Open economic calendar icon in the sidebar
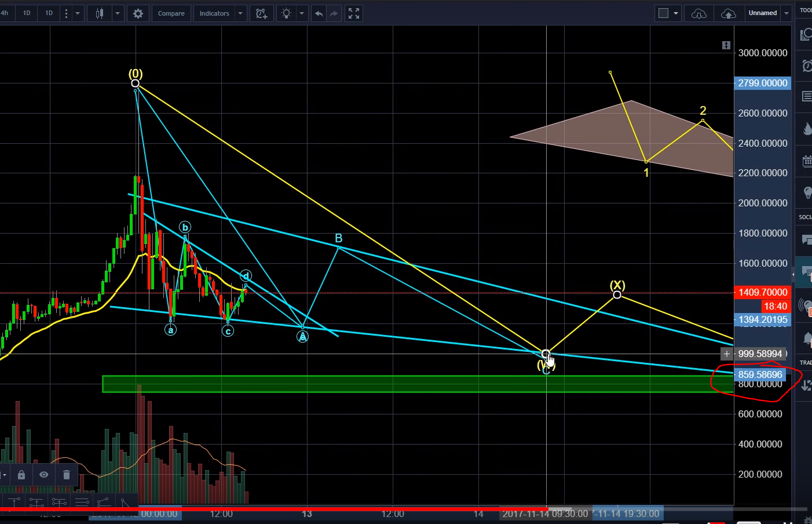This screenshot has height=524, width=812. [x=806, y=161]
